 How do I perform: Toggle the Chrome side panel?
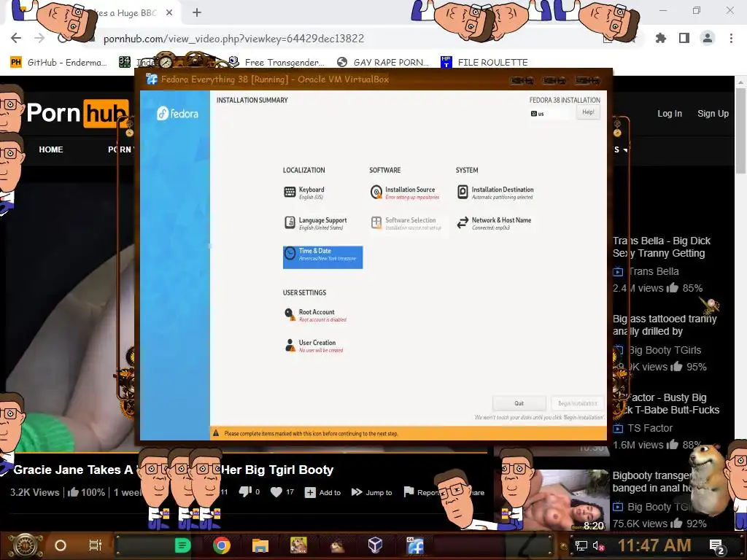684,38
